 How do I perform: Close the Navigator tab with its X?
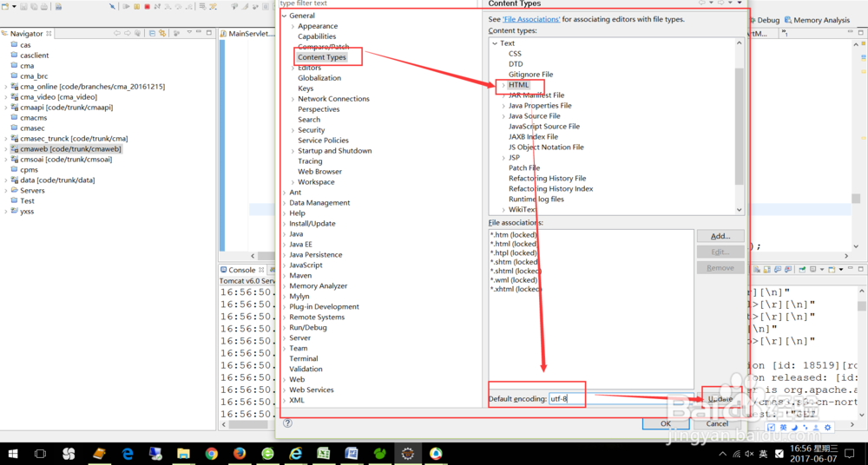[49, 34]
